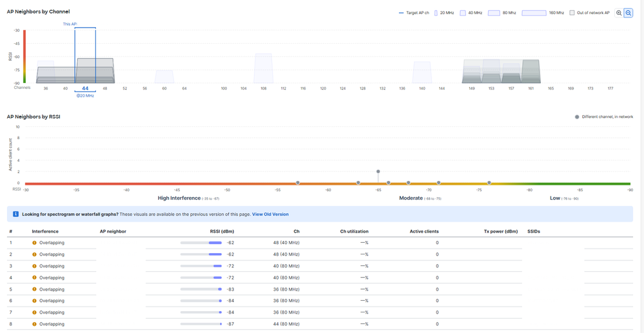
Task: Sort by the Ch column header
Action: 297,231
